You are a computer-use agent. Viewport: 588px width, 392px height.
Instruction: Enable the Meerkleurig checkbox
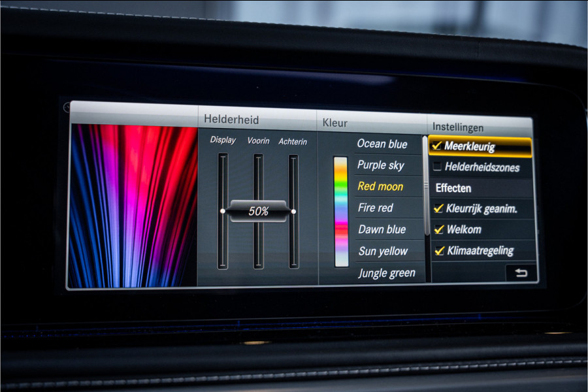pos(437,146)
